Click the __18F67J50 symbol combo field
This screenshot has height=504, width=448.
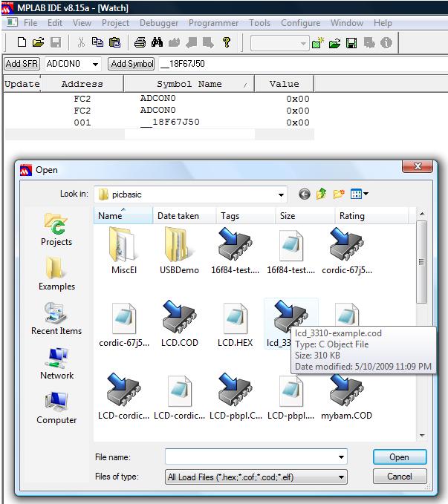click(302, 64)
